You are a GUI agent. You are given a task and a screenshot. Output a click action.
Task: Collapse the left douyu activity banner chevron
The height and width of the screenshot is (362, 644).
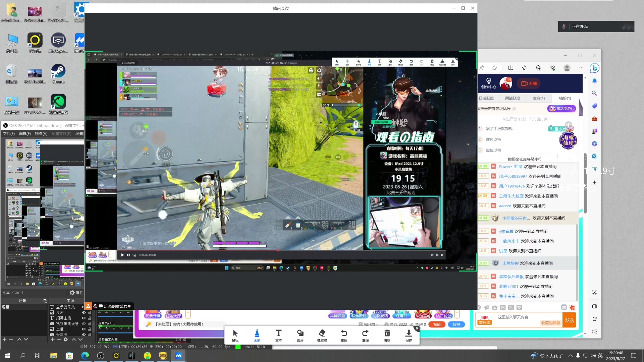(188, 314)
